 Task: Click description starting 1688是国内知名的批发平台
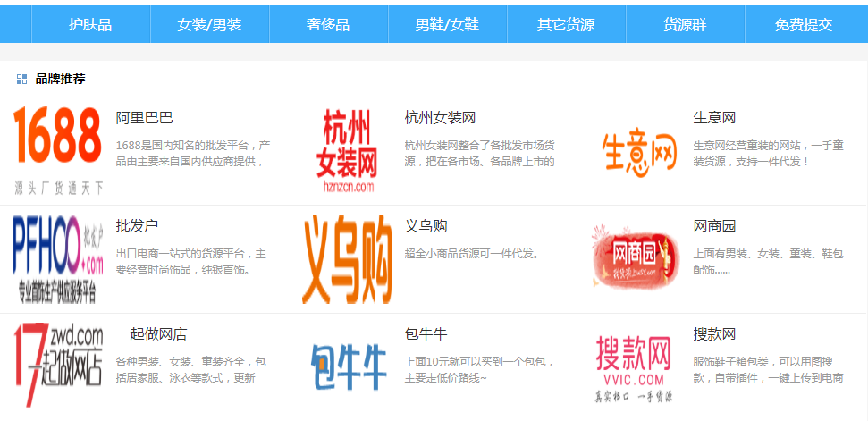click(193, 154)
